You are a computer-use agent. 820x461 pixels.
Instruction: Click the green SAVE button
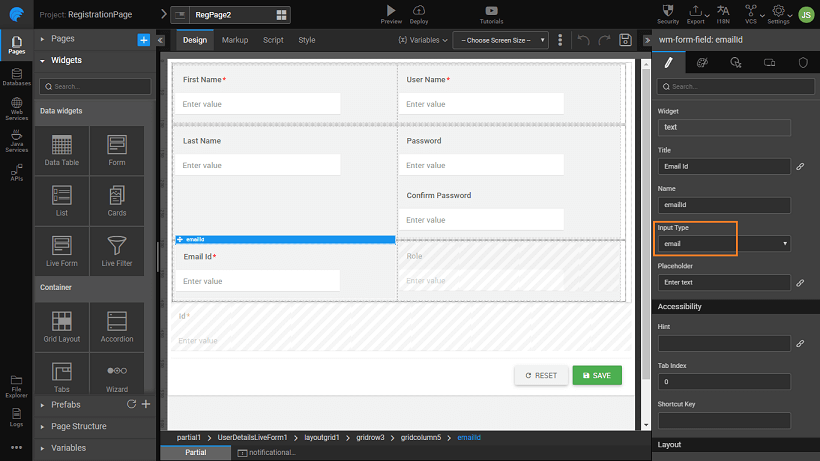click(x=597, y=375)
